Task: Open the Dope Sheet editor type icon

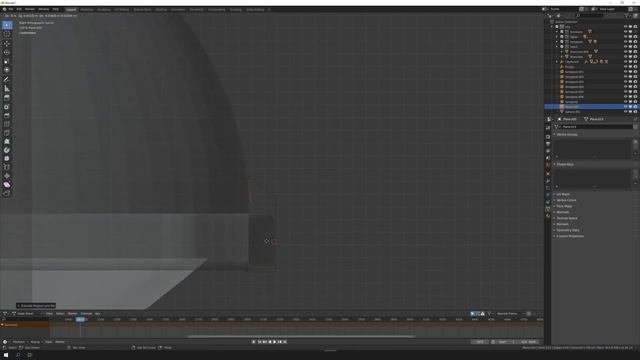Action: coord(6,313)
